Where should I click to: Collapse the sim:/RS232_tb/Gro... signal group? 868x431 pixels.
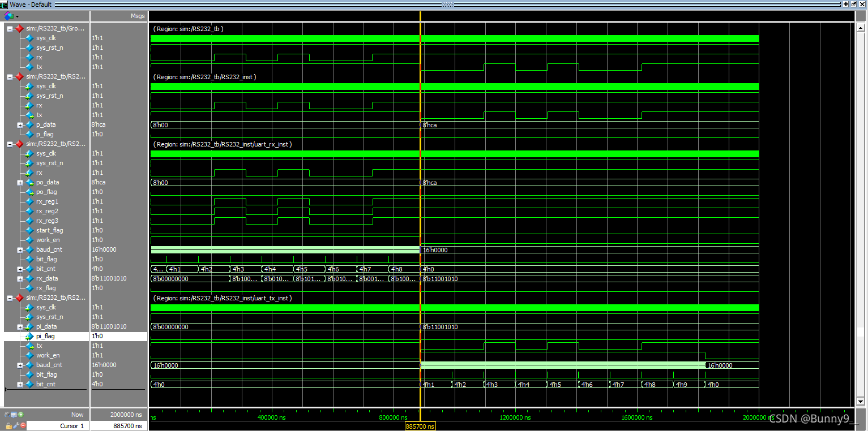10,28
